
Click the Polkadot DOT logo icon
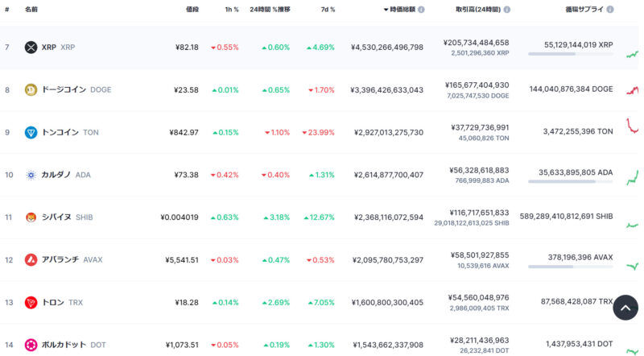point(31,345)
